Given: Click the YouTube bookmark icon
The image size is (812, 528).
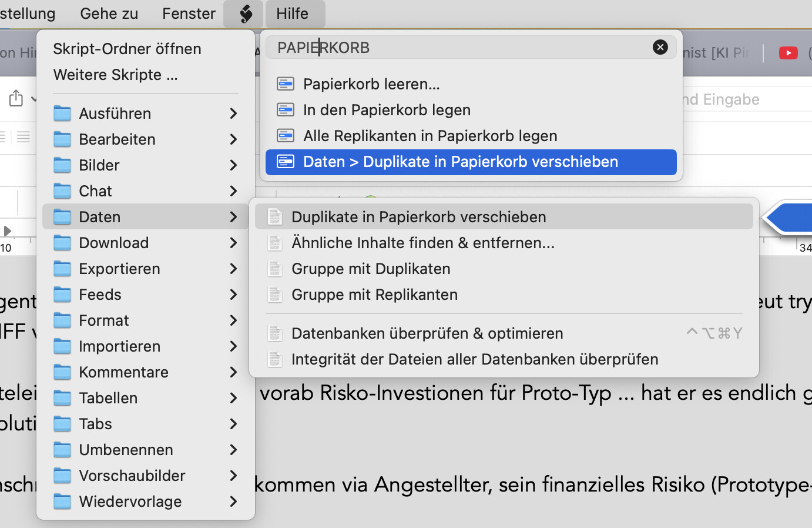Looking at the screenshot, I should 788,53.
